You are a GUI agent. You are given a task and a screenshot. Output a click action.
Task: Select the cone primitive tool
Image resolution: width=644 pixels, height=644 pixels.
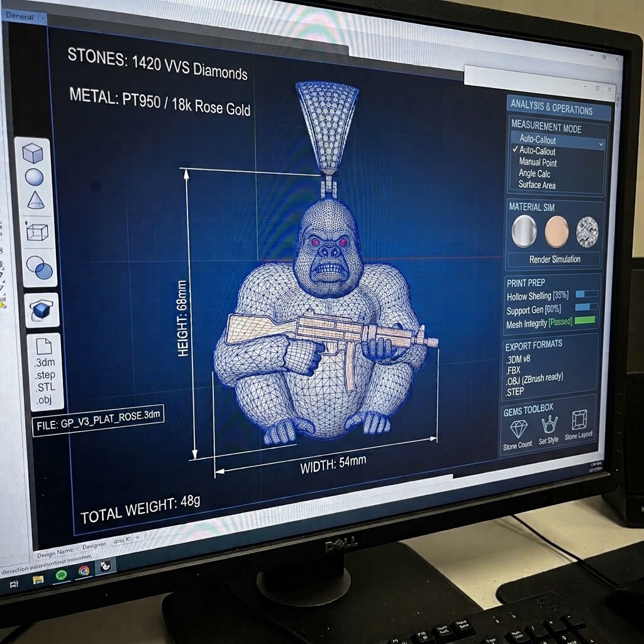36,200
